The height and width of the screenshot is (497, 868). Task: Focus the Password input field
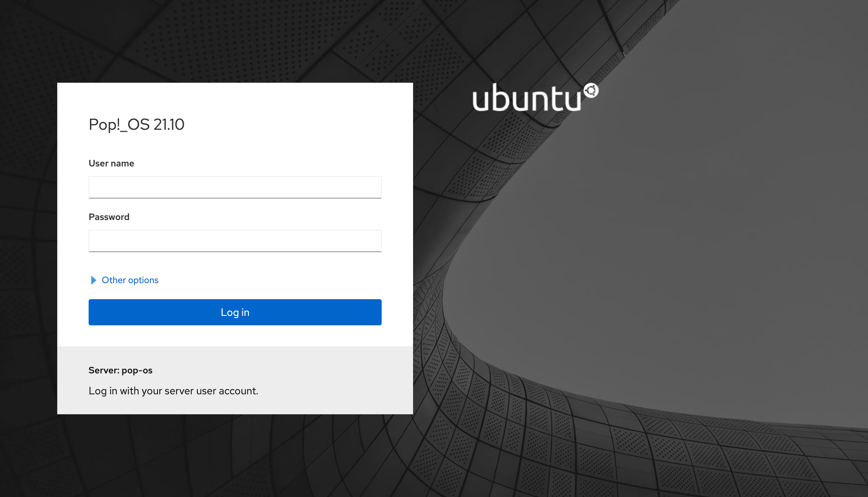click(235, 241)
